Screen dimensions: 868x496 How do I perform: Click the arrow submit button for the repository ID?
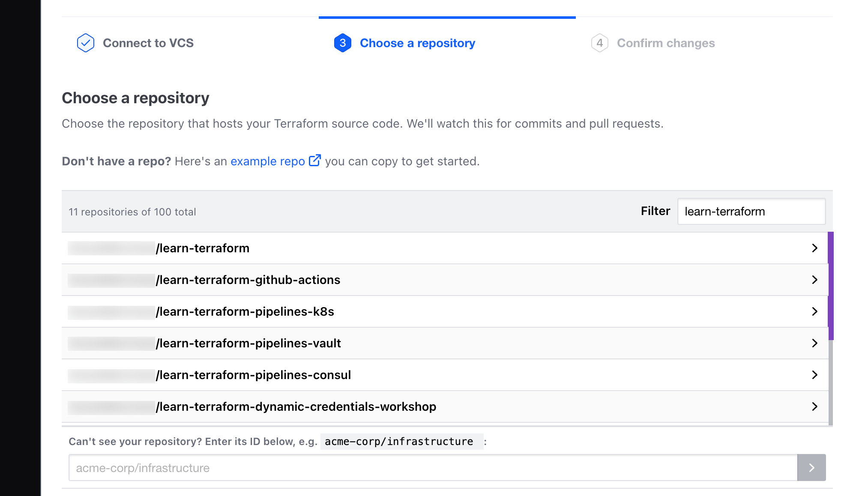811,468
